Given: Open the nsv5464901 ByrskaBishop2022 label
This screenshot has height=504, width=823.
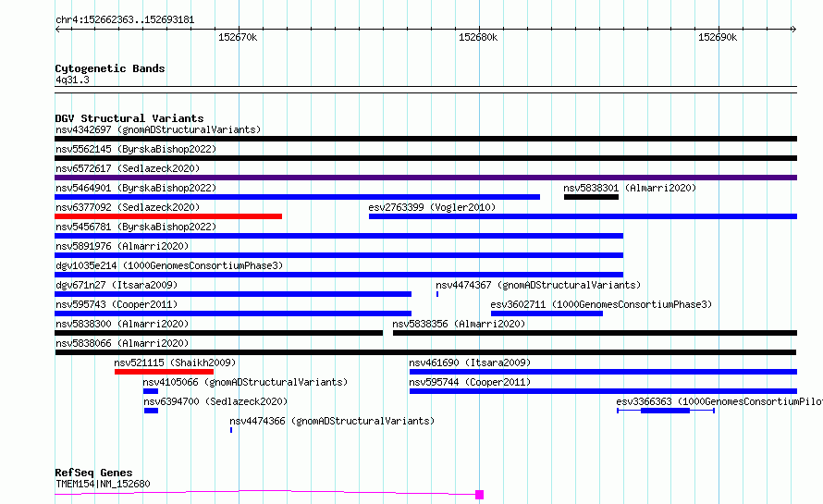Looking at the screenshot, I should coord(136,188).
